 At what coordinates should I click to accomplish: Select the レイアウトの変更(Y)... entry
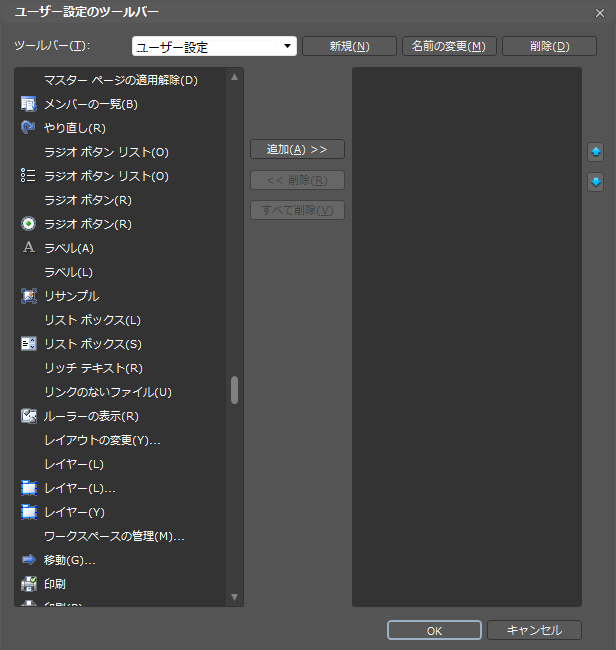[x=121, y=440]
